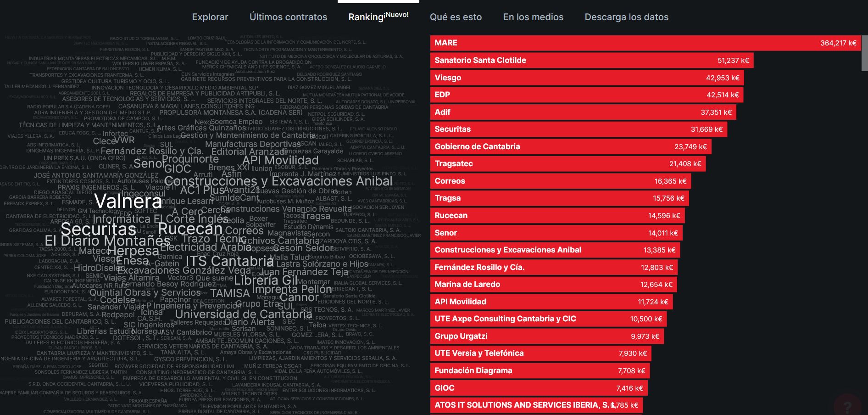This screenshot has width=868, height=415.
Task: Open the Últimos contratos tab
Action: (x=288, y=17)
